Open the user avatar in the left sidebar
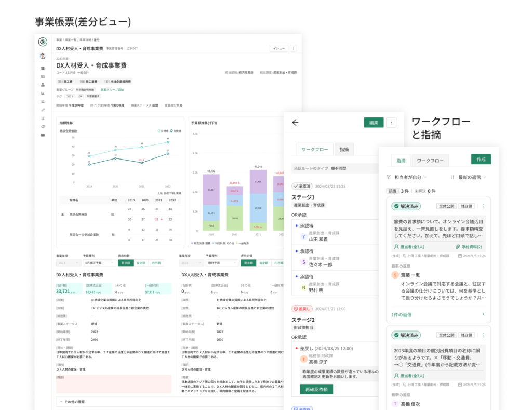Image resolution: width=532 pixels, height=410 pixels. [43, 56]
